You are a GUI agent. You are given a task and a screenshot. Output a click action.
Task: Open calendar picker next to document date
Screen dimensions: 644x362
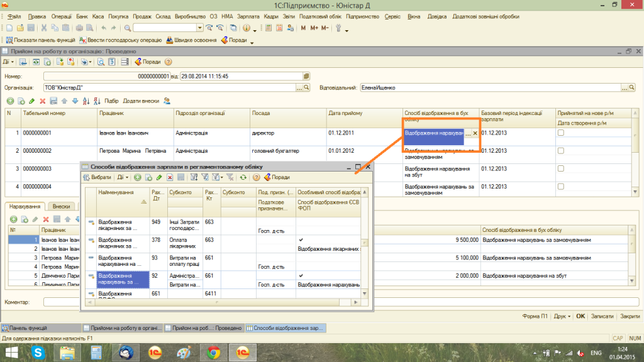tap(306, 76)
